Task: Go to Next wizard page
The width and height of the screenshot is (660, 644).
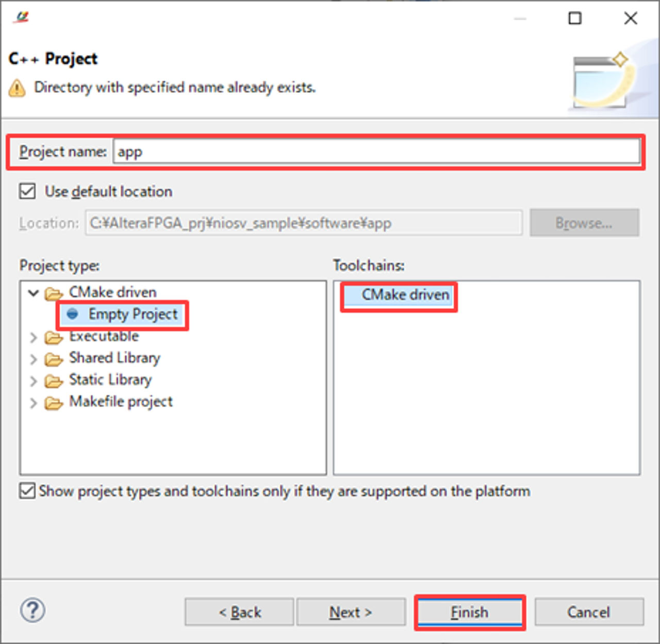Action: click(x=351, y=612)
